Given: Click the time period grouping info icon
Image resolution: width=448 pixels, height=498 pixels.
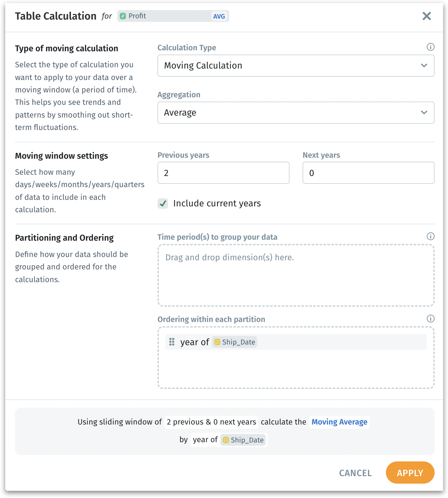Looking at the screenshot, I should click(x=430, y=236).
